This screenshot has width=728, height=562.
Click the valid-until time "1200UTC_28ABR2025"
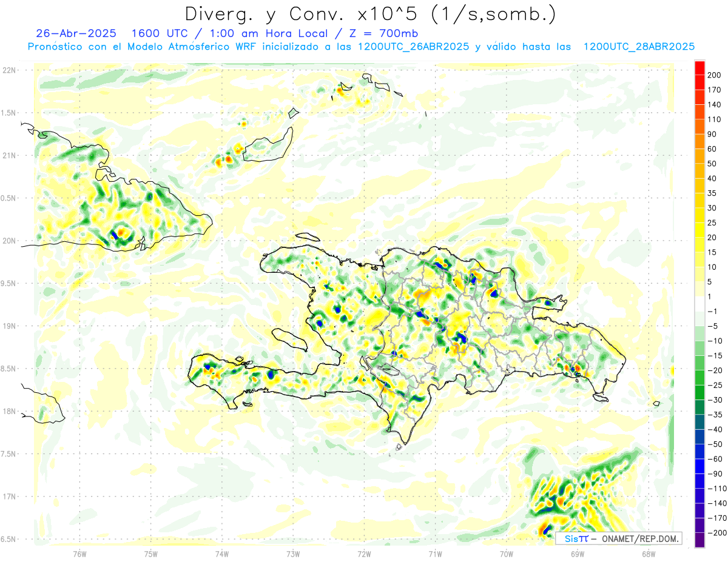pyautogui.click(x=639, y=47)
